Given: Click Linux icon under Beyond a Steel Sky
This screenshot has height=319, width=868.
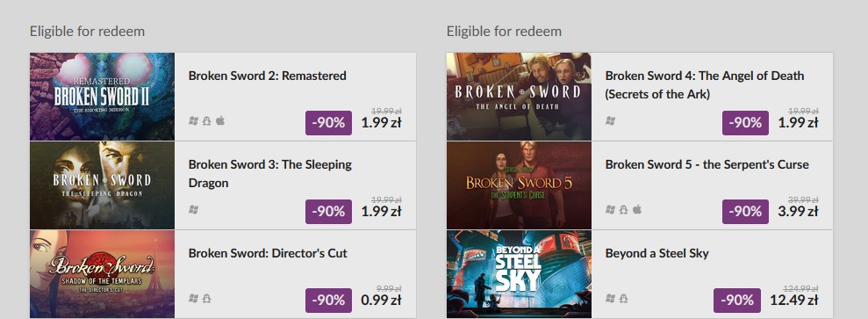Looking at the screenshot, I should pos(624,299).
